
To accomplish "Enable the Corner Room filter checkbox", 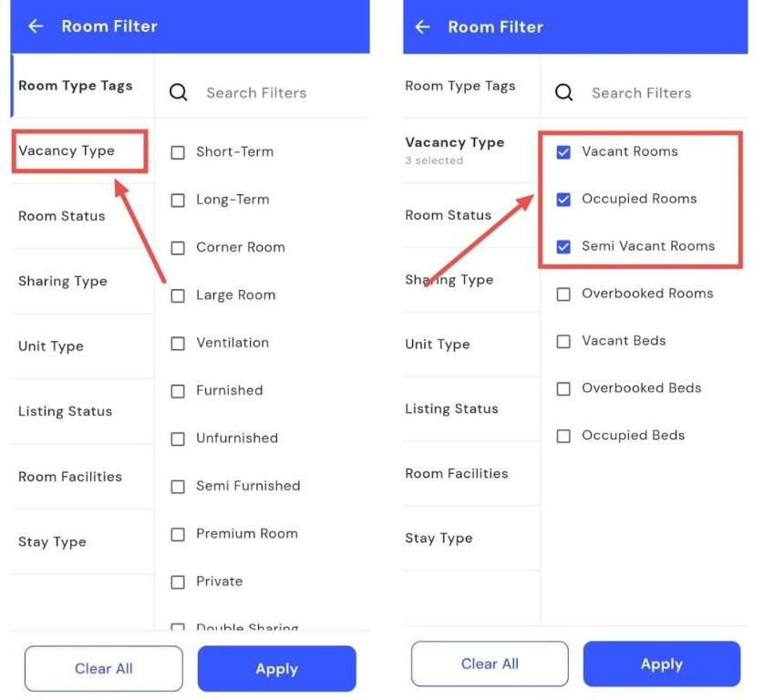I will click(178, 248).
